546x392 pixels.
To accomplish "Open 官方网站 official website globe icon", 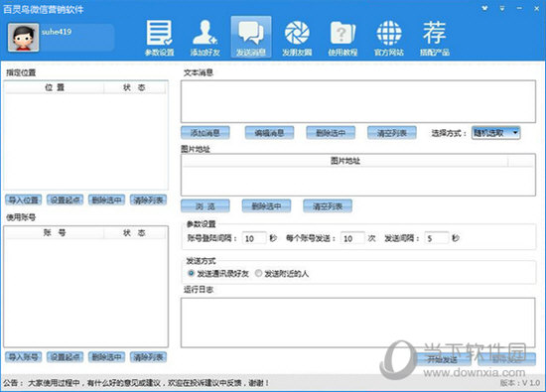I will pos(389,38).
